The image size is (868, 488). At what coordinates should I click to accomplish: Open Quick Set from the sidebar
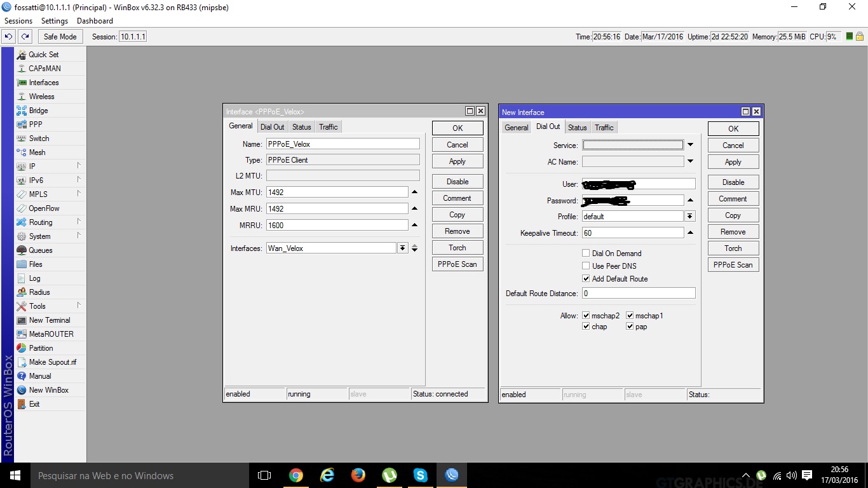[43, 55]
